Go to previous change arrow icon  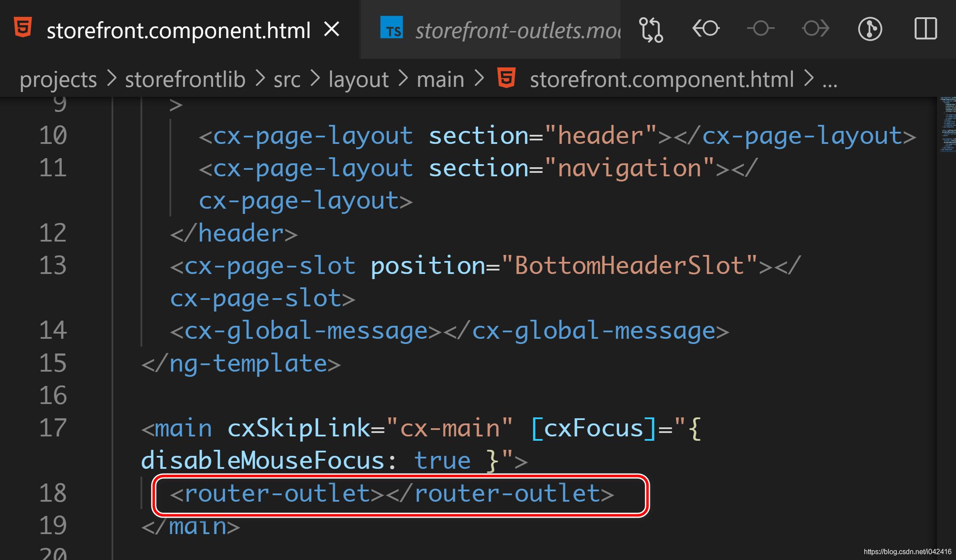click(x=706, y=29)
